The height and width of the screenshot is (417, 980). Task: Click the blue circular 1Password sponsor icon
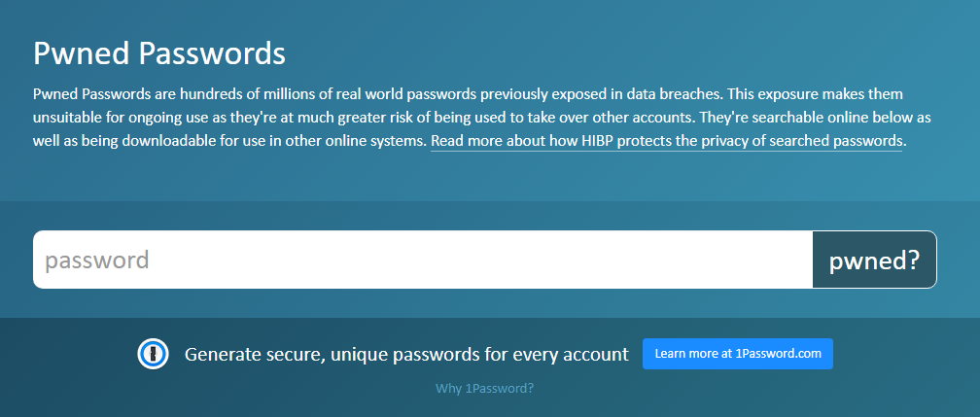pos(154,354)
